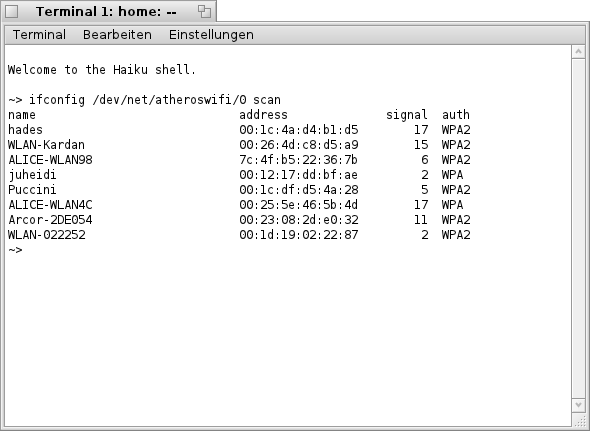Open the Terminal menu

(x=39, y=35)
